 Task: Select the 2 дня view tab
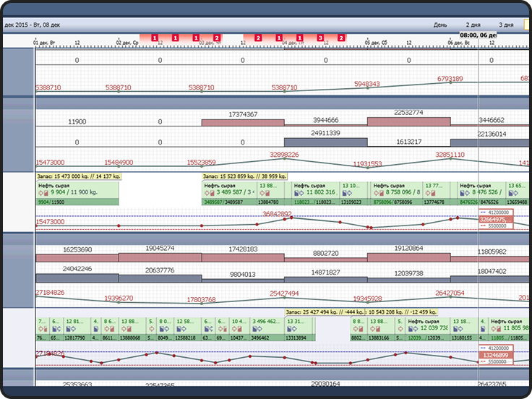[473, 25]
